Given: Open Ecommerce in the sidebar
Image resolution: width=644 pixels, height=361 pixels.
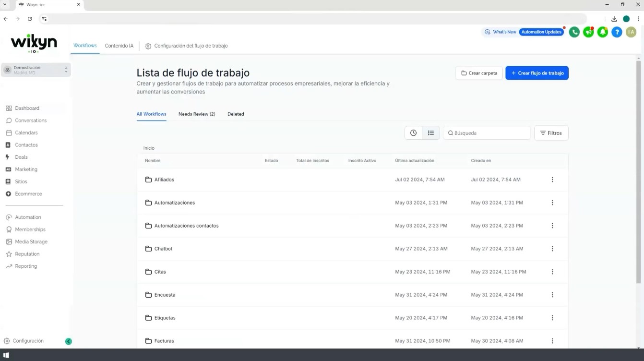Looking at the screenshot, I should point(24,194).
